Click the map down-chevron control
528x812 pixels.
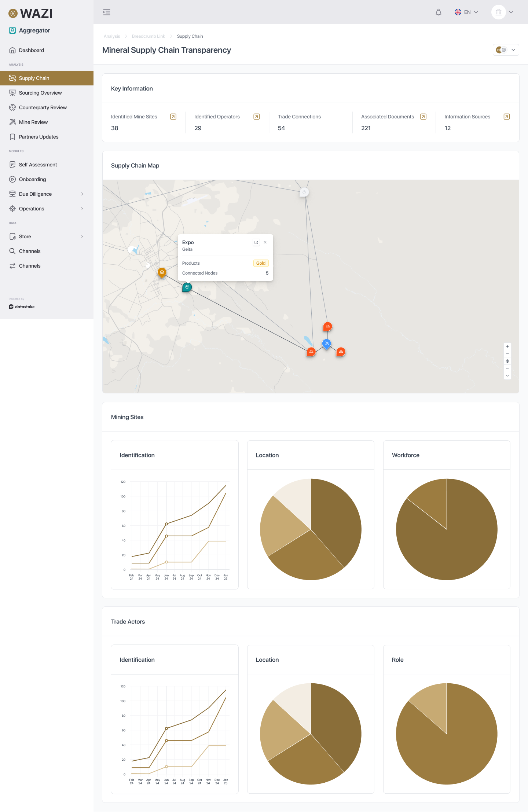tap(507, 376)
